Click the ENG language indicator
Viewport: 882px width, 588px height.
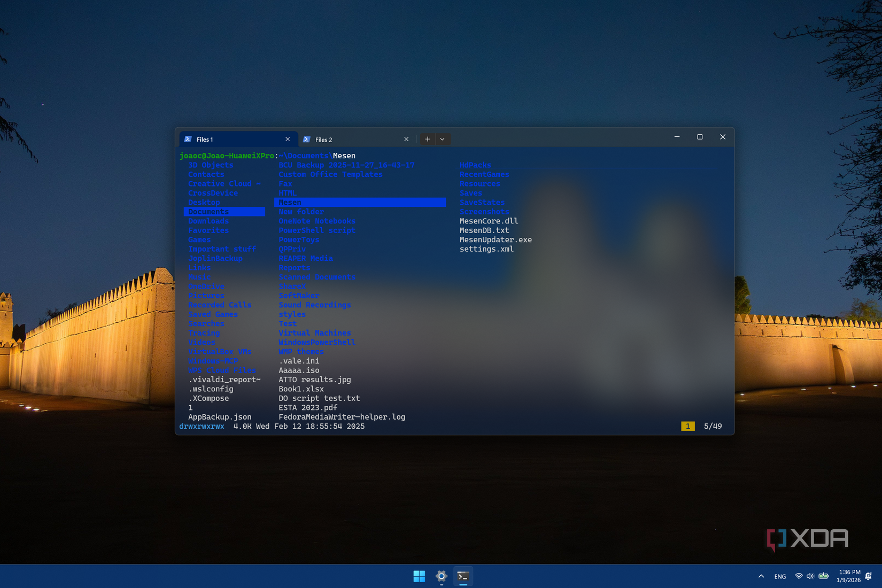coord(779,576)
